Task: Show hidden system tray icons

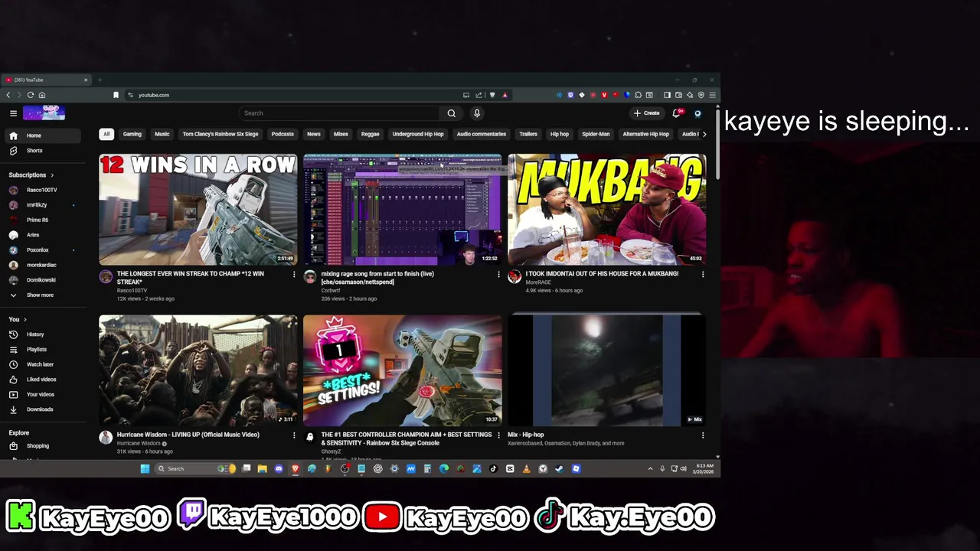Action: (x=650, y=468)
